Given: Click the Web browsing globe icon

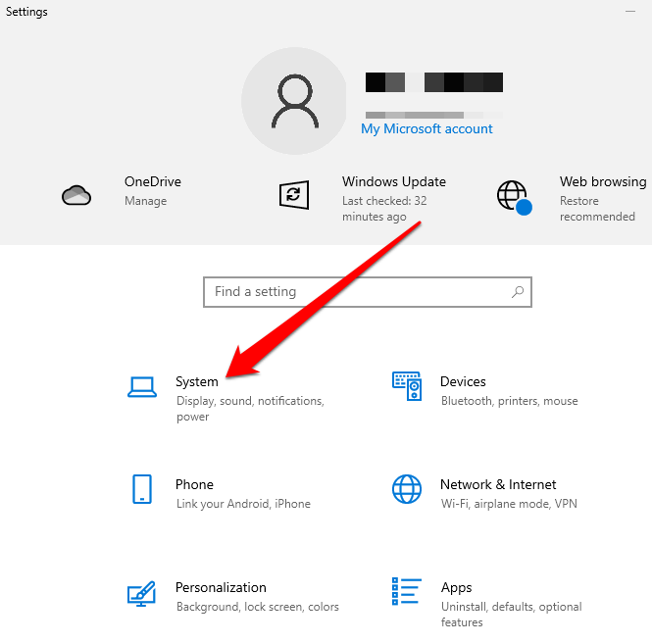Looking at the screenshot, I should tap(513, 195).
